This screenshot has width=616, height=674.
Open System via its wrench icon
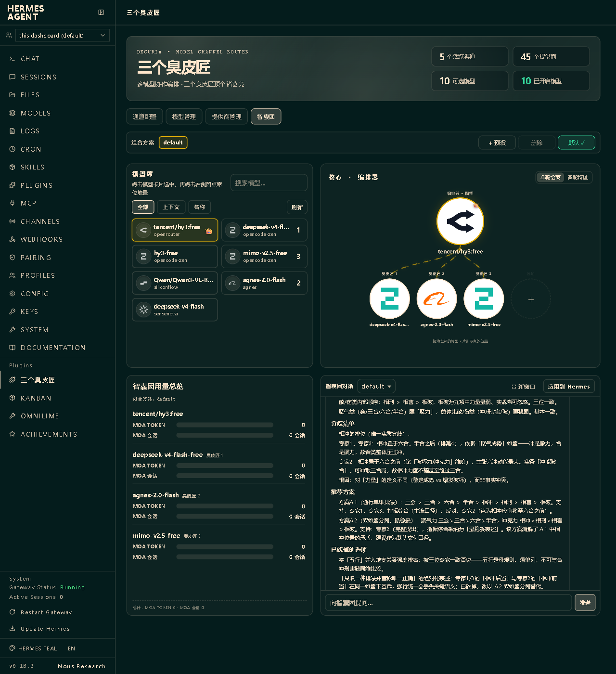coord(13,330)
